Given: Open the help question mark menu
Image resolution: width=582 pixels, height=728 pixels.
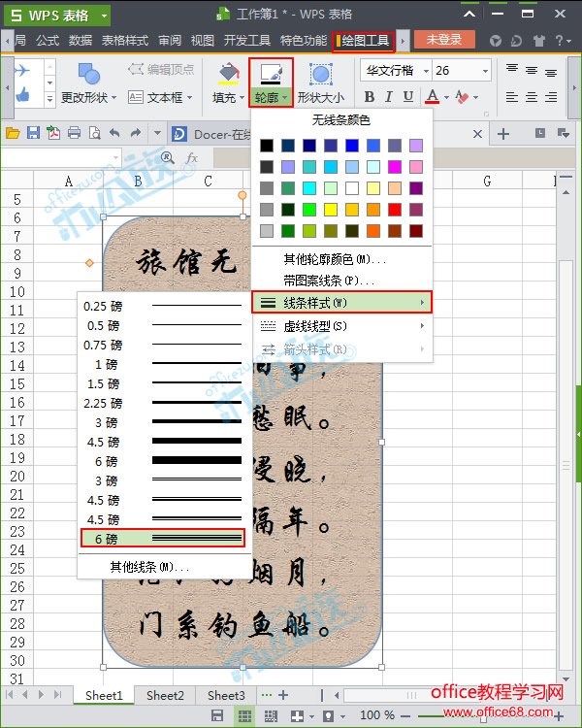Looking at the screenshot, I should 563,41.
